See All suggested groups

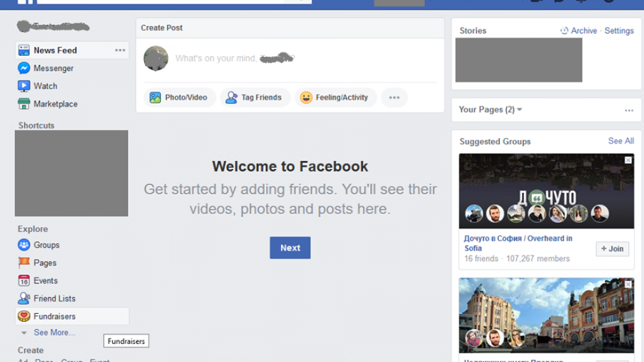[621, 141]
